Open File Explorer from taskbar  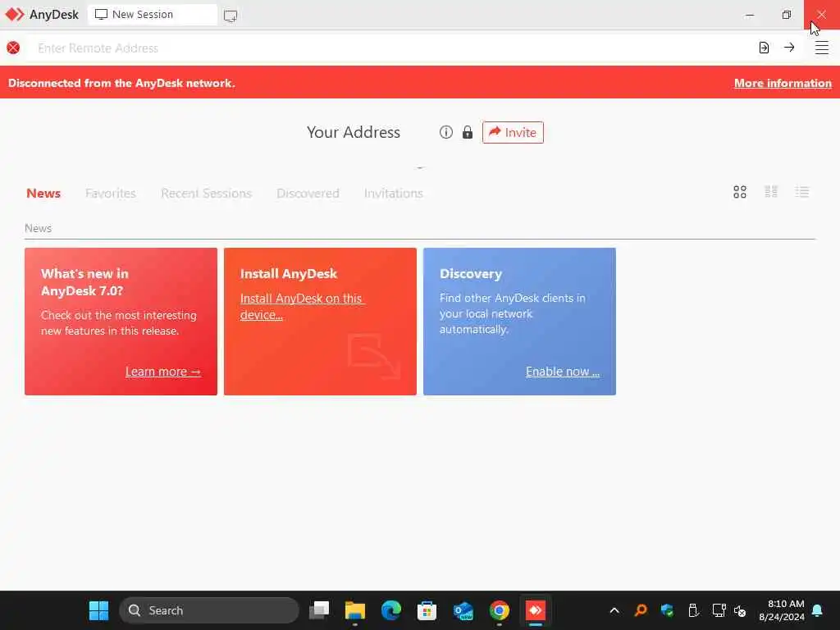pos(354,610)
